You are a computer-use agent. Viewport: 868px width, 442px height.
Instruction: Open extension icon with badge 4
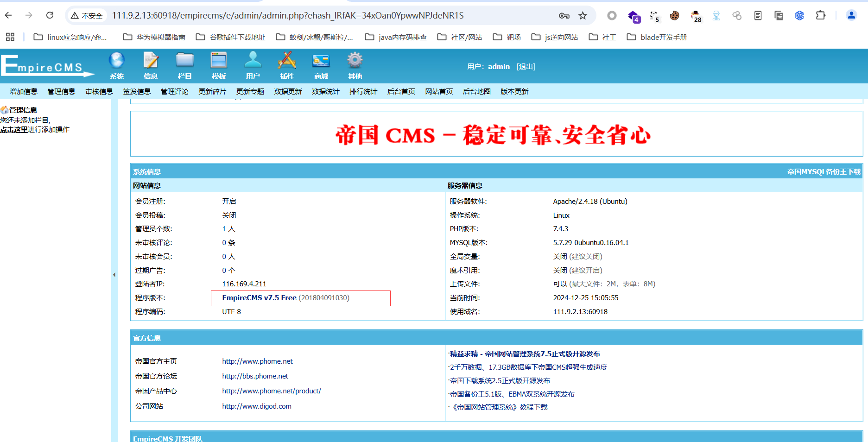[634, 17]
